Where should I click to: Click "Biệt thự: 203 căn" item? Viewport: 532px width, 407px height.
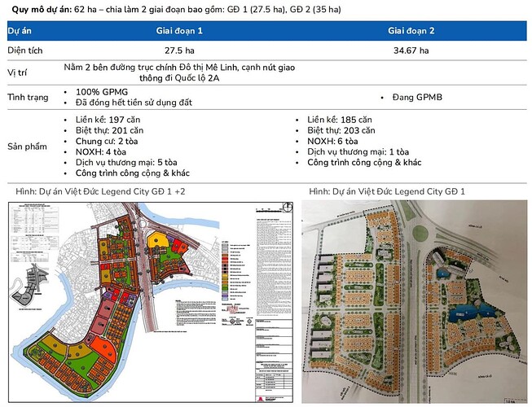coord(341,130)
